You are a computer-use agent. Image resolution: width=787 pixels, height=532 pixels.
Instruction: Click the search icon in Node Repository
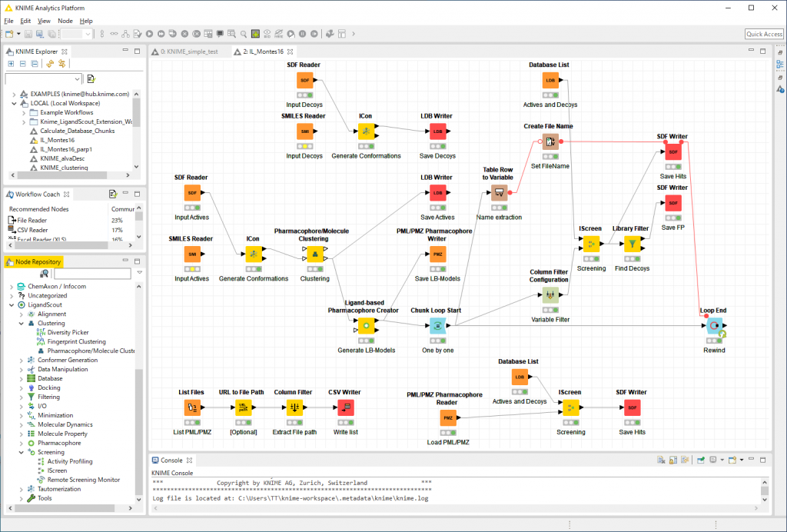[x=44, y=274]
